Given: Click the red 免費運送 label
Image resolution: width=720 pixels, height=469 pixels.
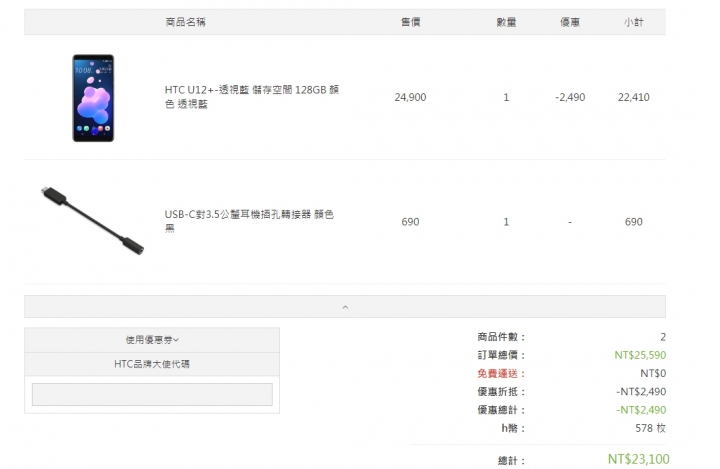Looking at the screenshot, I should click(501, 373).
